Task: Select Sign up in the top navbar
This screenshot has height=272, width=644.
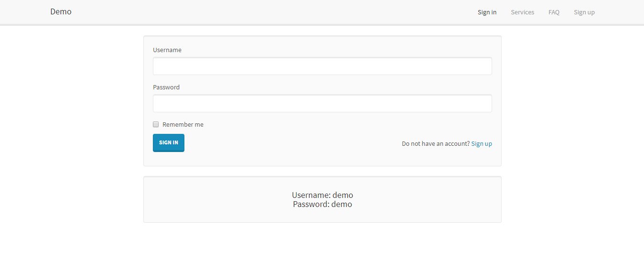Action: click(x=584, y=12)
